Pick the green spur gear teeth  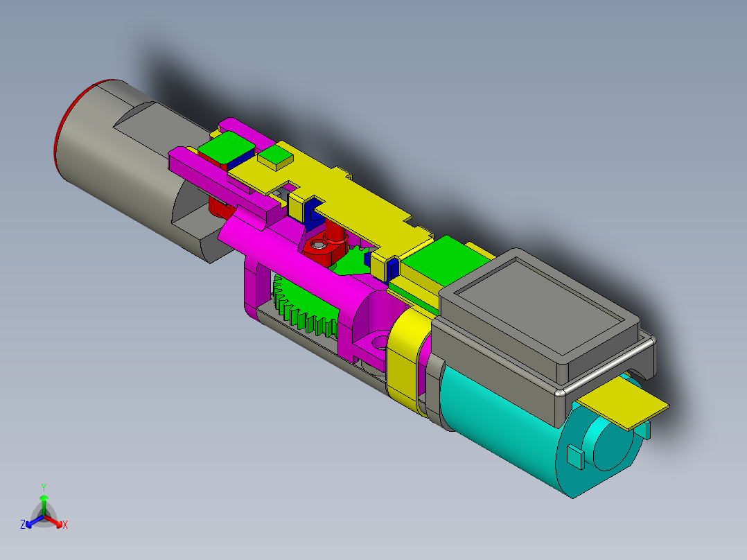305,310
